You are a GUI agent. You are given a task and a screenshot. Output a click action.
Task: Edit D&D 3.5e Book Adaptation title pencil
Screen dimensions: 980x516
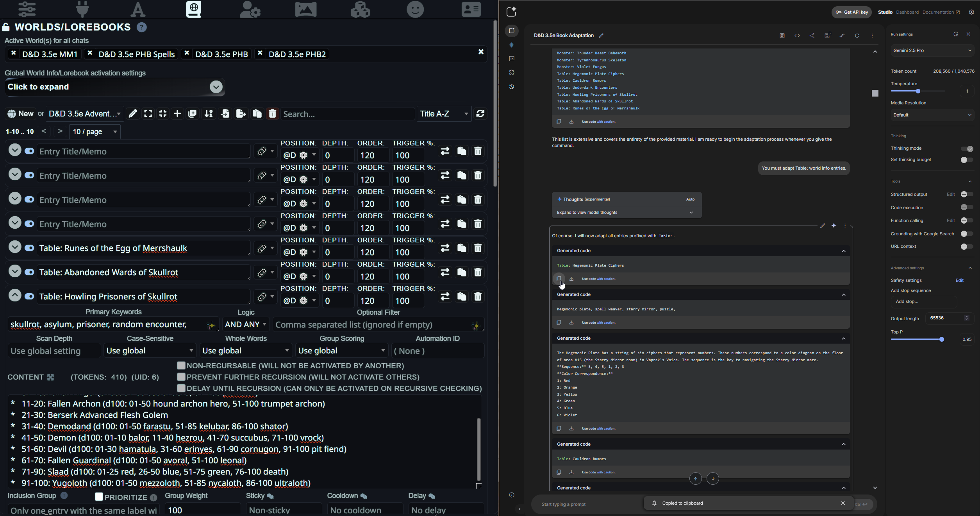tap(602, 36)
